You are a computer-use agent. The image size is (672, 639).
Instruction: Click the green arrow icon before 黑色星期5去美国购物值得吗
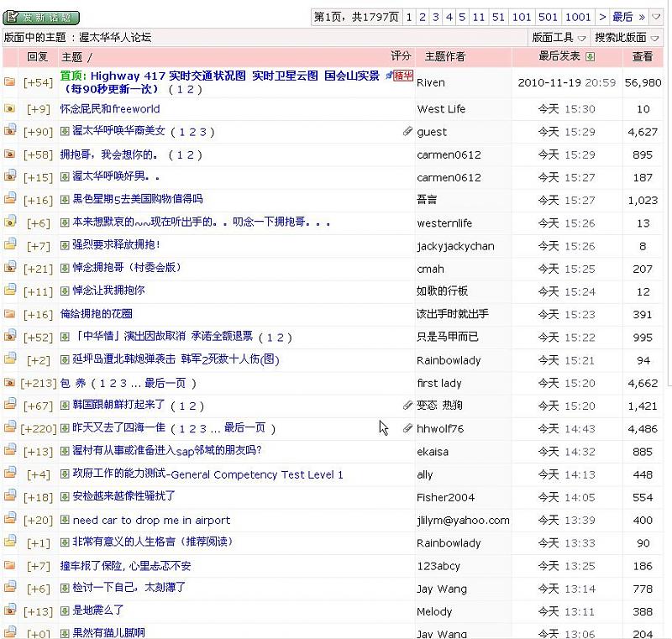65,200
